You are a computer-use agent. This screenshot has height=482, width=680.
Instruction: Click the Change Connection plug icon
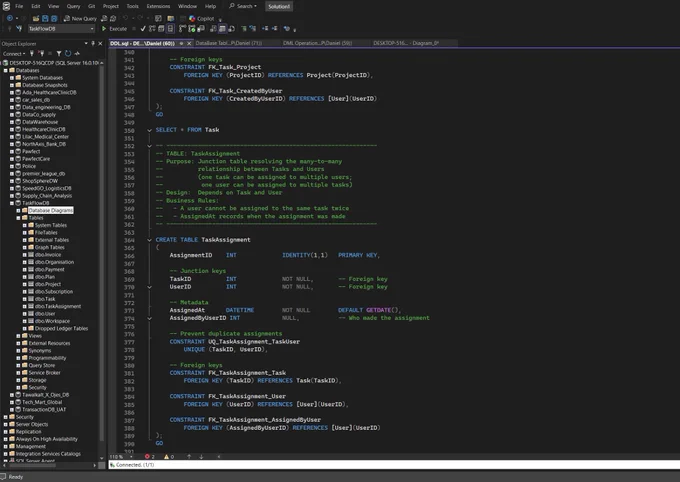coord(19,29)
